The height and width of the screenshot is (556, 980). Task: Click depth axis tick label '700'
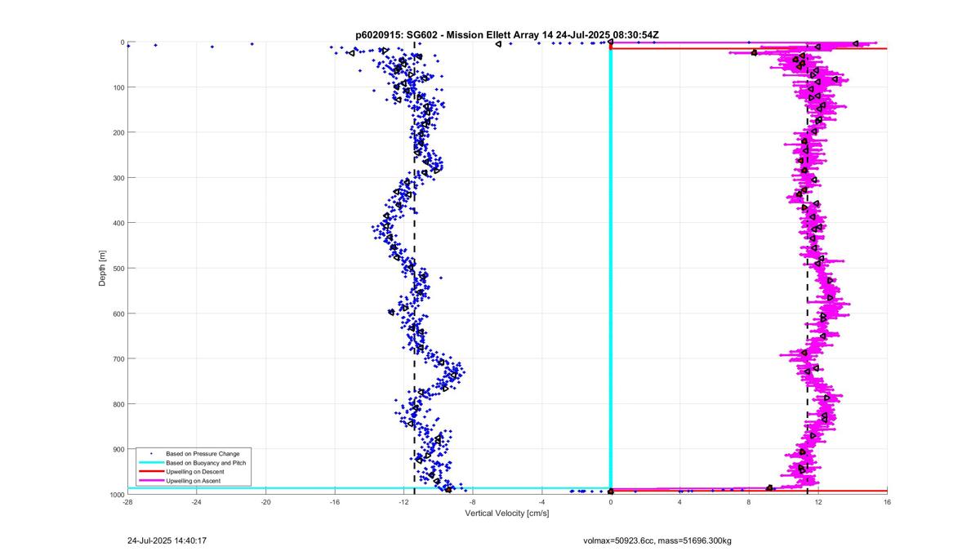pos(118,359)
